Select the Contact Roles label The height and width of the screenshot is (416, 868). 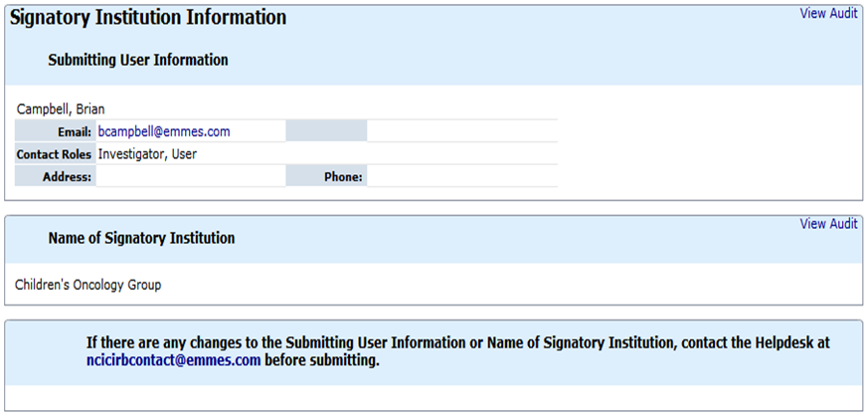(54, 154)
